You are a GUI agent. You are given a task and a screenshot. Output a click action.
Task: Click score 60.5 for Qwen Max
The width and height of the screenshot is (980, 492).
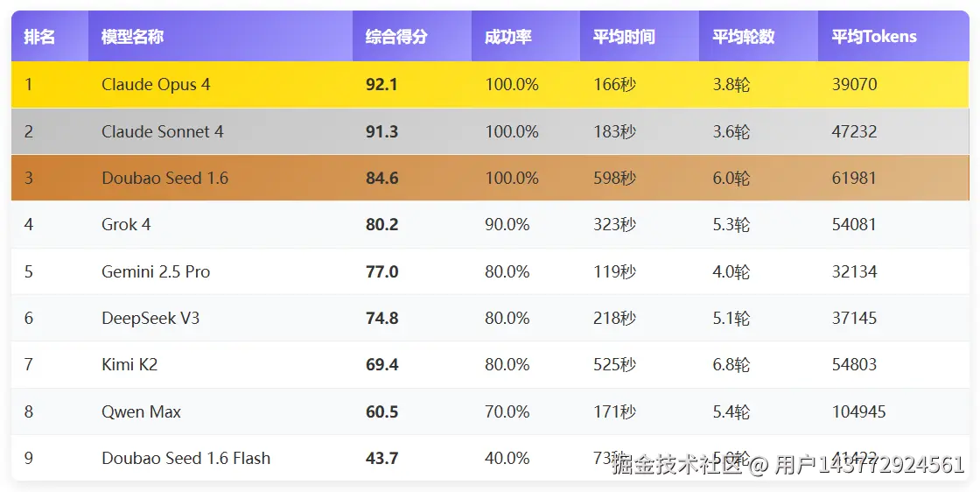(381, 412)
